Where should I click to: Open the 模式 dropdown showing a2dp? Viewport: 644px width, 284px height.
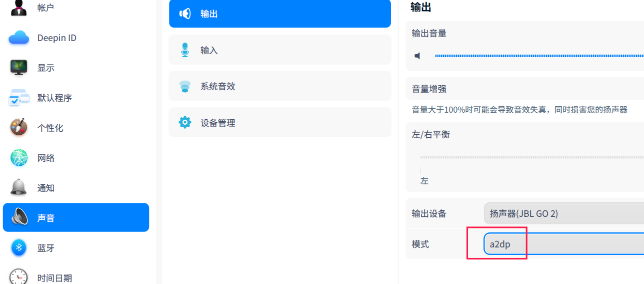point(564,244)
